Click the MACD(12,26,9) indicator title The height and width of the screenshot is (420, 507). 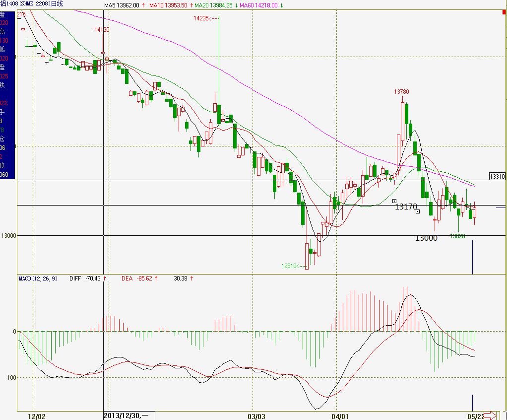click(x=38, y=279)
